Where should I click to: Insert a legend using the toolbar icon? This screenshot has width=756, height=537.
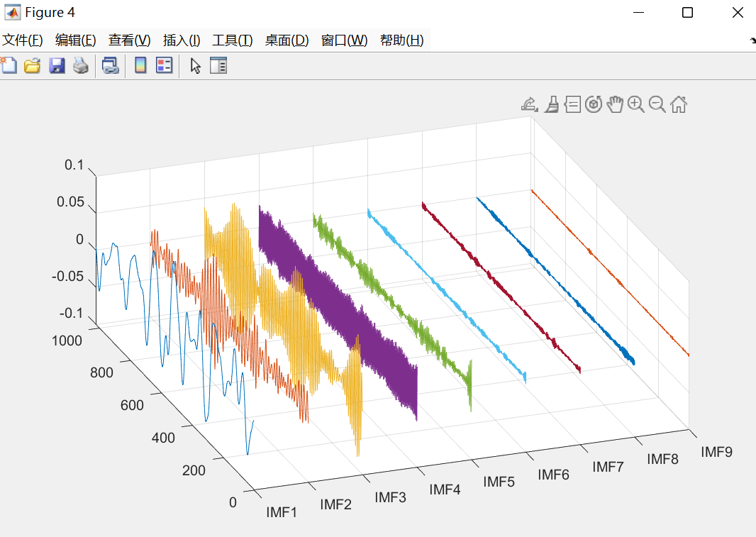pyautogui.click(x=164, y=66)
